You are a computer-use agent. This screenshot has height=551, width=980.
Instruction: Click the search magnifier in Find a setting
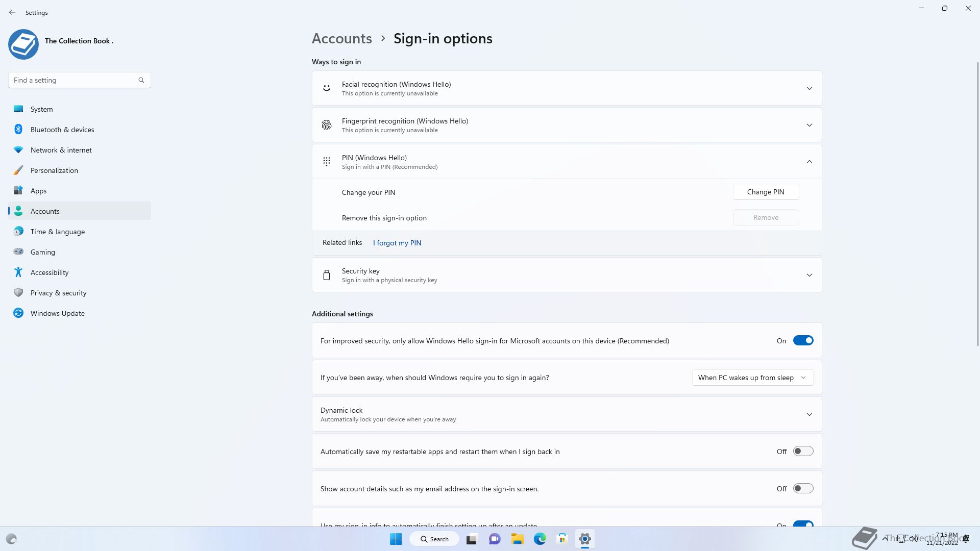point(141,80)
